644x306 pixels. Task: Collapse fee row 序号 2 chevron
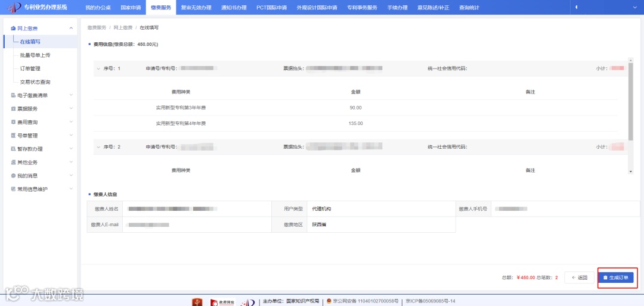98,147
